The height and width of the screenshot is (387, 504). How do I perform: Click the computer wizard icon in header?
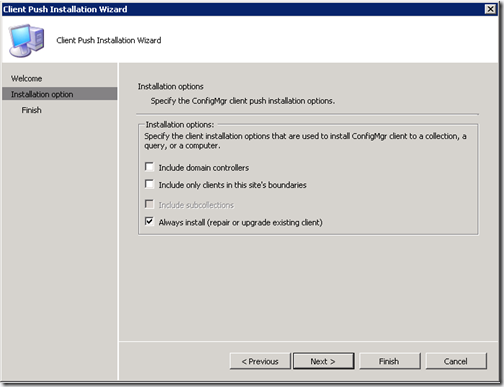pos(27,40)
